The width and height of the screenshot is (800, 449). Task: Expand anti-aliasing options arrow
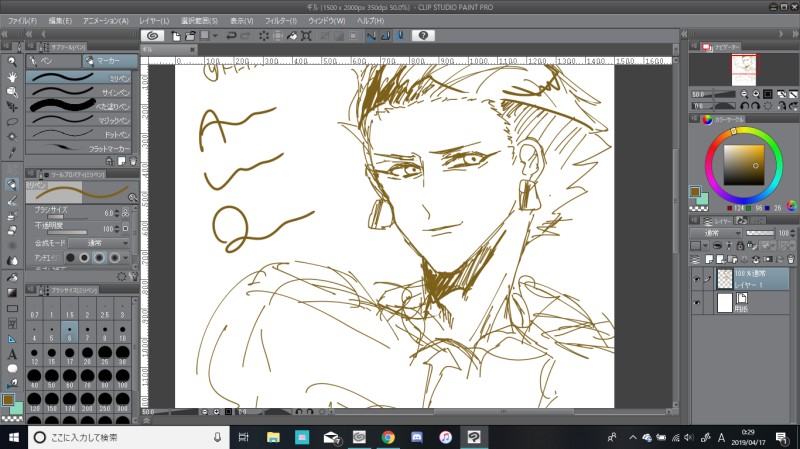126,258
